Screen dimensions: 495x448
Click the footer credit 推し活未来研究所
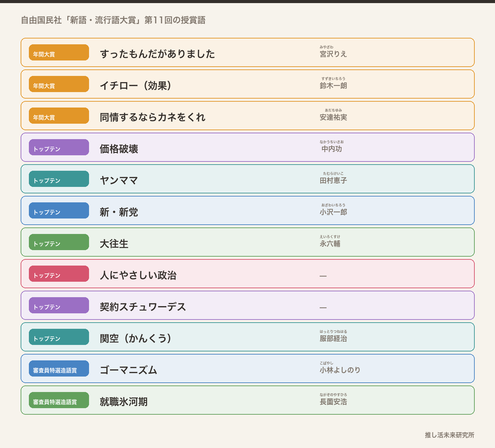click(x=450, y=435)
